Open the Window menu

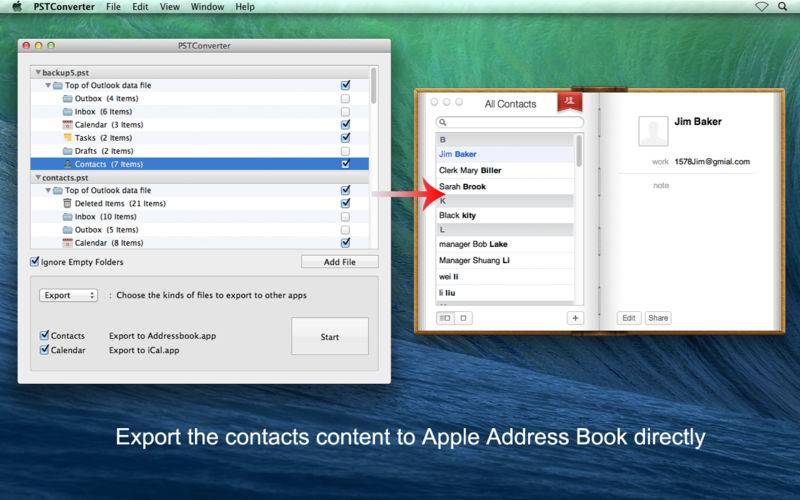click(x=207, y=7)
